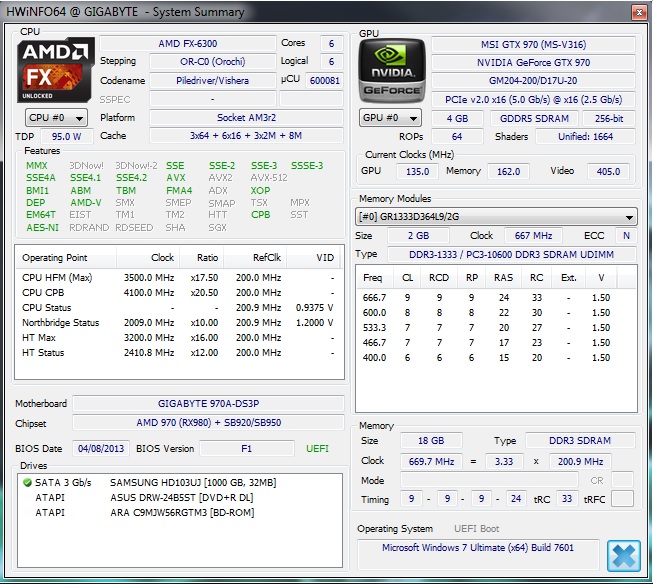Click the green check icon beside SATA 3 Gb/s
653x584 pixels.
point(27,482)
